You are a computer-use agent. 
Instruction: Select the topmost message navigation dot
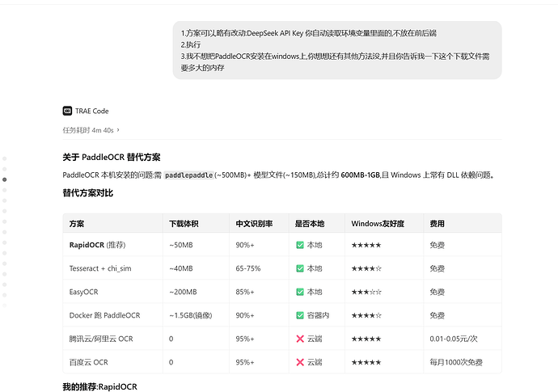(x=5, y=158)
